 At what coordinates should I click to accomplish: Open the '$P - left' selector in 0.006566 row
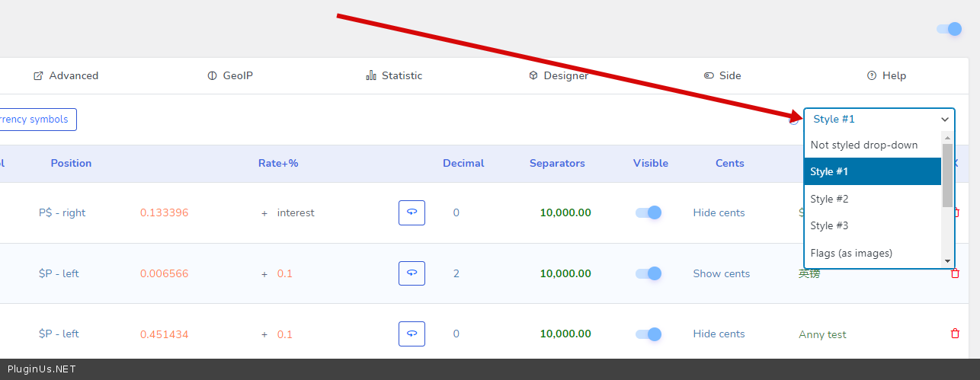coord(59,273)
